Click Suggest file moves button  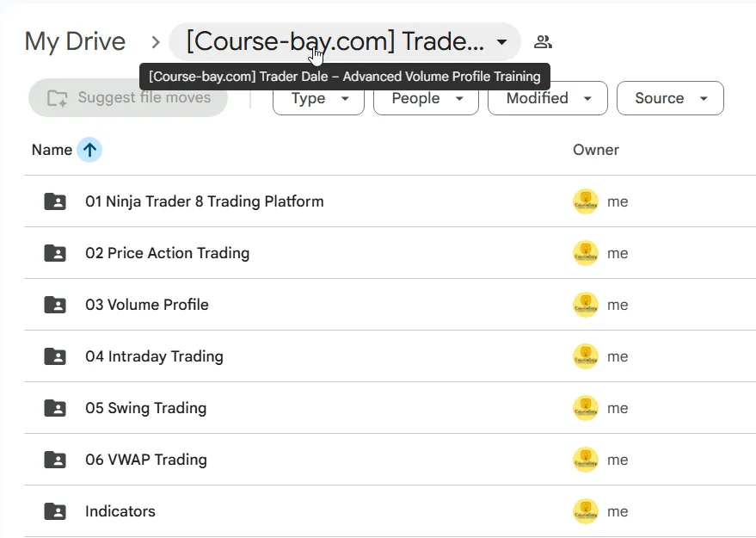pyautogui.click(x=128, y=98)
